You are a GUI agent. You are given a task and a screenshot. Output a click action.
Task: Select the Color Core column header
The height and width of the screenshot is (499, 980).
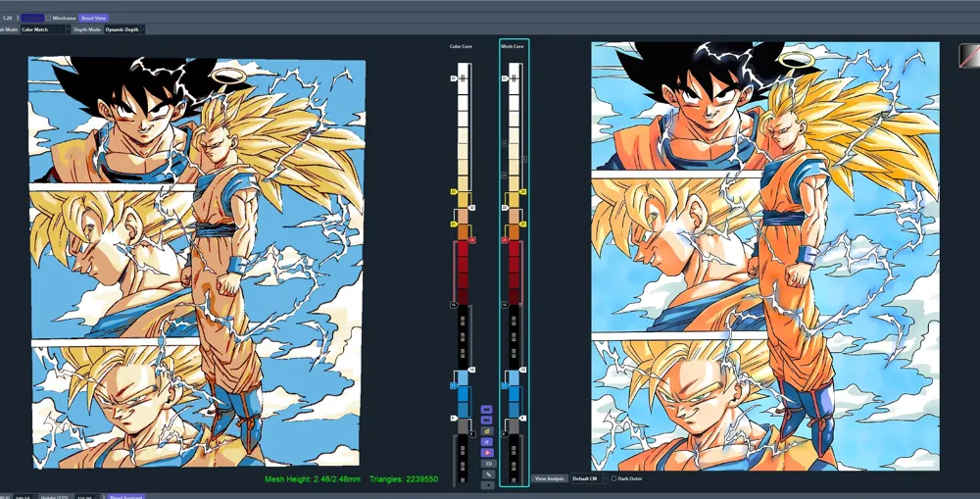point(462,47)
